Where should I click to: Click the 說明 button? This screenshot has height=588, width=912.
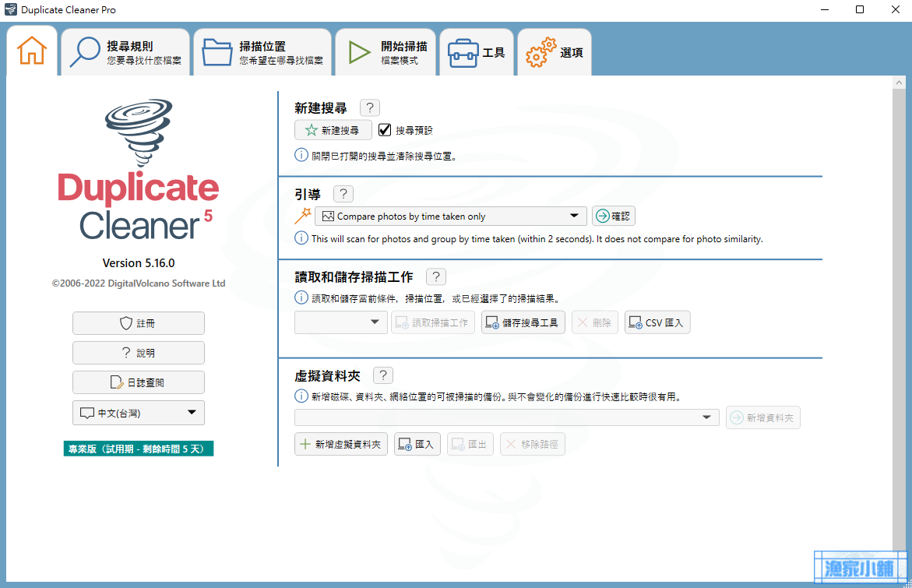(139, 353)
